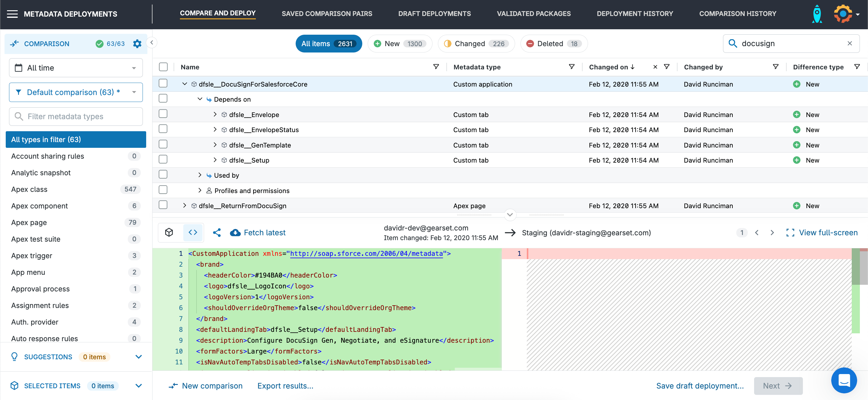Switch to object view cube icon
Viewport: 868px width, 400px height.
click(169, 232)
